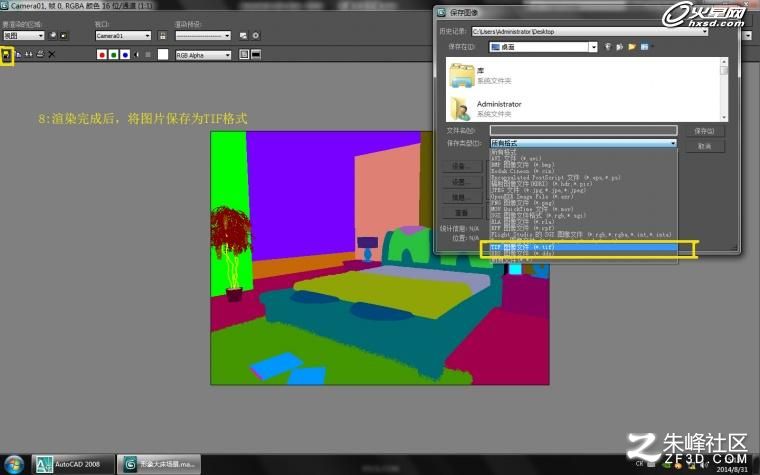Toggle the blue channel button

coord(125,55)
